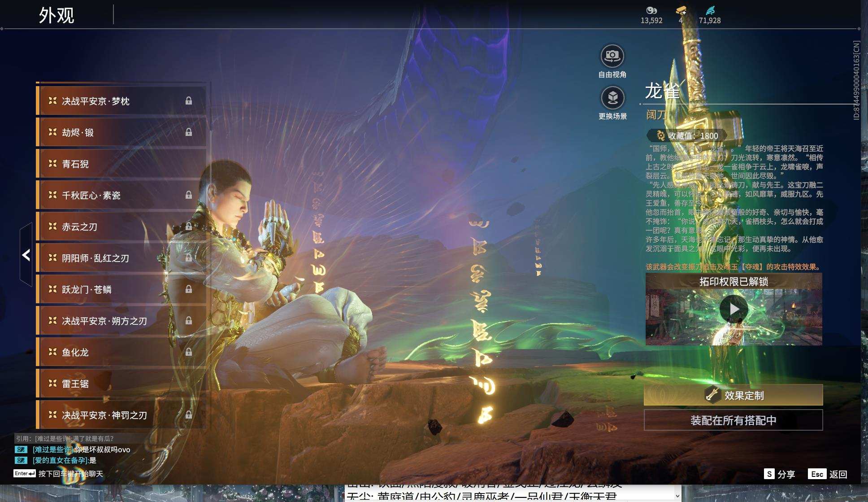The image size is (868, 502).
Task: Select the 决战平安京·梦枕 skin
Action: tap(121, 101)
